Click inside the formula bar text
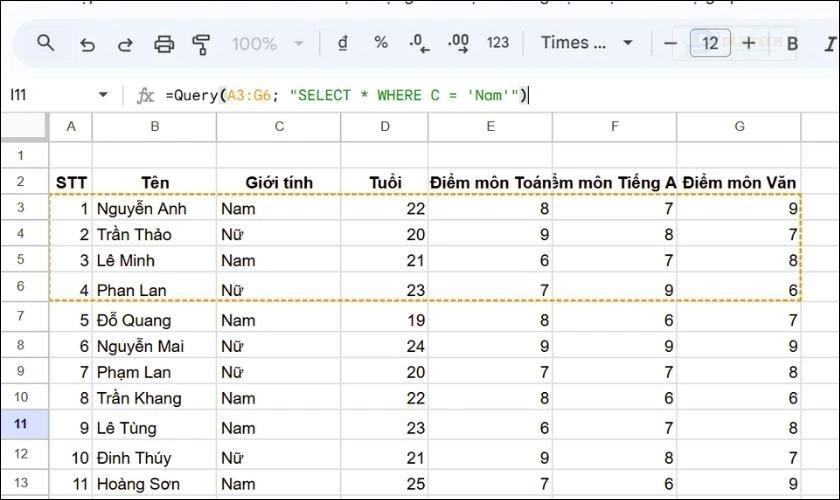 click(347, 95)
